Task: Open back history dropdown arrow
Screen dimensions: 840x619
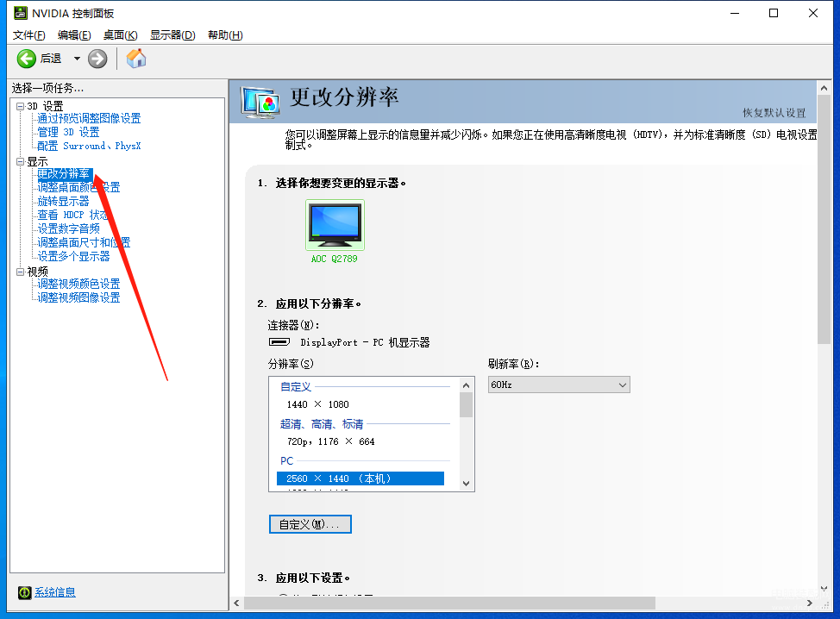Action: 77,59
